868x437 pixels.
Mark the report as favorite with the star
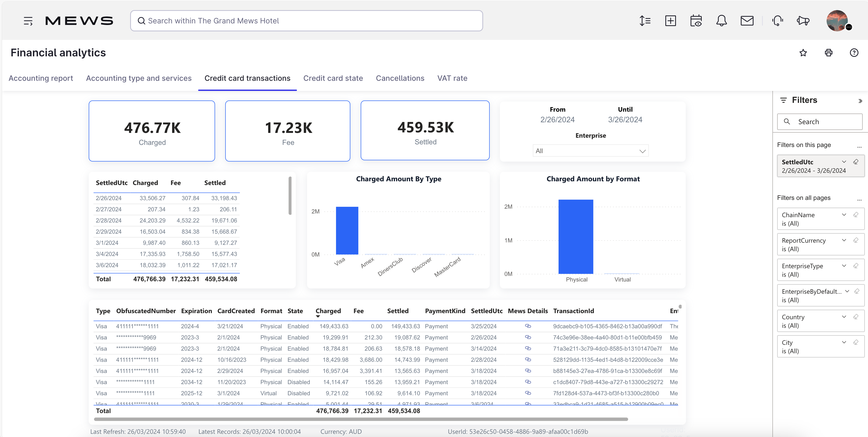tap(803, 53)
